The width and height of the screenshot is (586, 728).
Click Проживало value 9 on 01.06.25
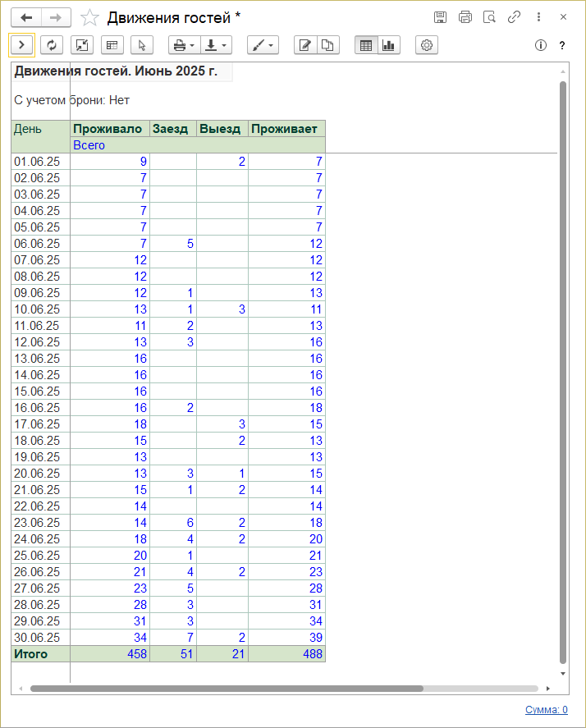[110, 162]
